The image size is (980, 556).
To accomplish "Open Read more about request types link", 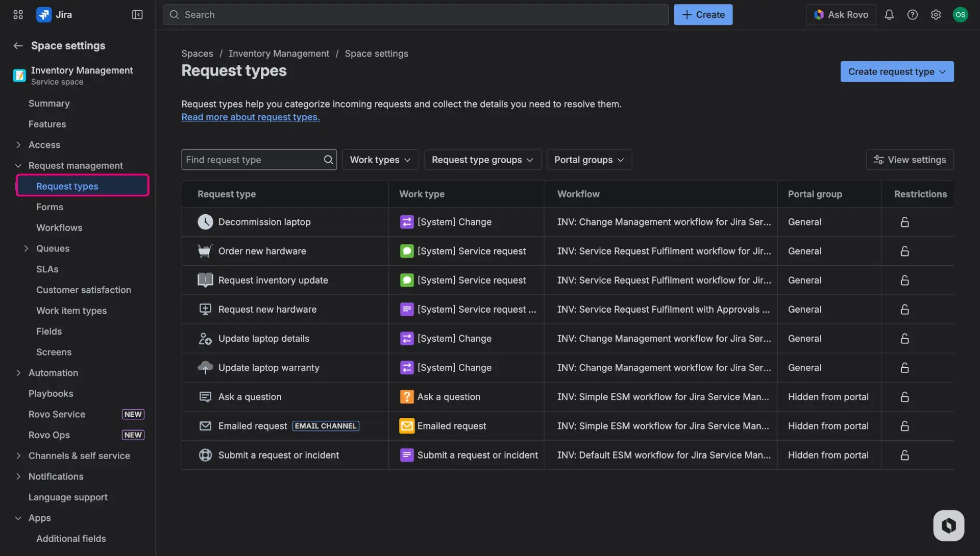I will tap(250, 117).
